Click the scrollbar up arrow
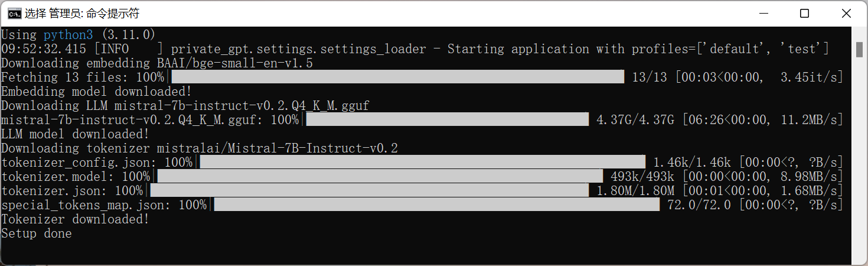The height and width of the screenshot is (266, 868). point(860,33)
